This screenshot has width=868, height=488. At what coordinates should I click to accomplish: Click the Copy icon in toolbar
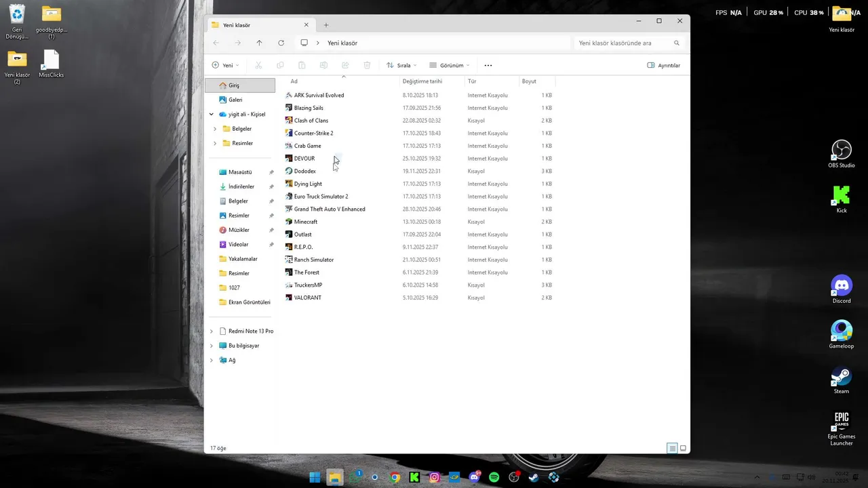(x=280, y=65)
